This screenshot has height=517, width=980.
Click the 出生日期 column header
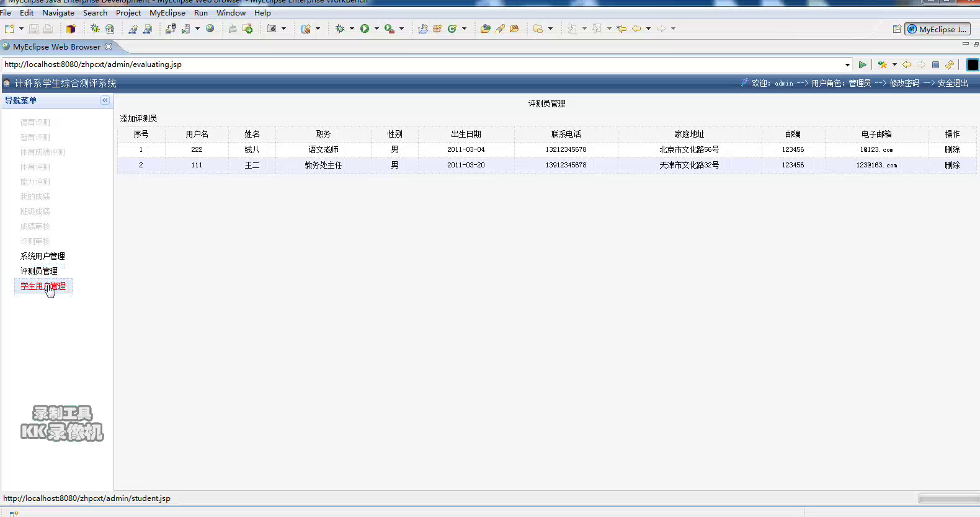(x=466, y=134)
